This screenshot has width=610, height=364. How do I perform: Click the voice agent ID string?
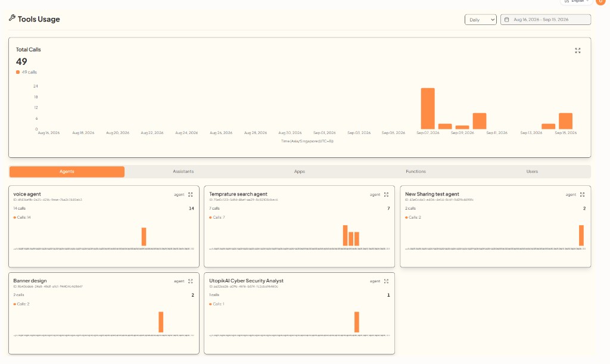(48, 200)
